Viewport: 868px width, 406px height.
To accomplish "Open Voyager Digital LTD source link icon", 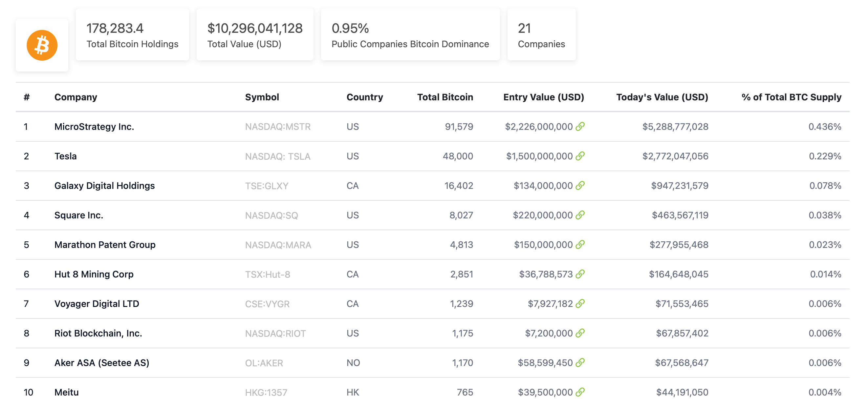I will coord(580,304).
